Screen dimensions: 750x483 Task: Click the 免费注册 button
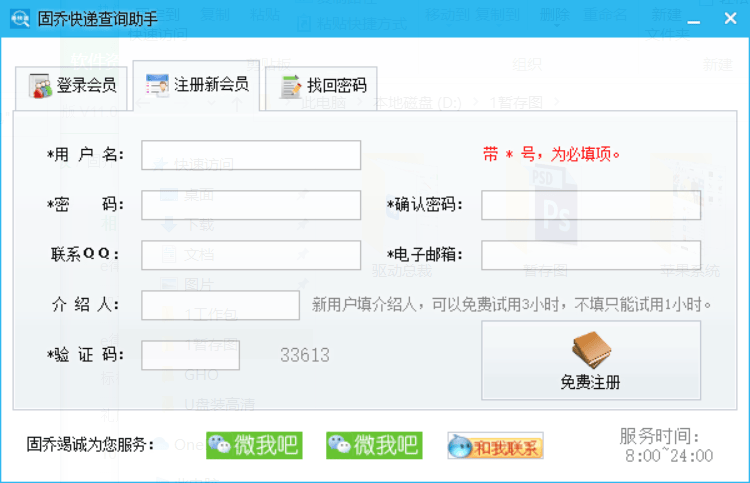point(591,361)
